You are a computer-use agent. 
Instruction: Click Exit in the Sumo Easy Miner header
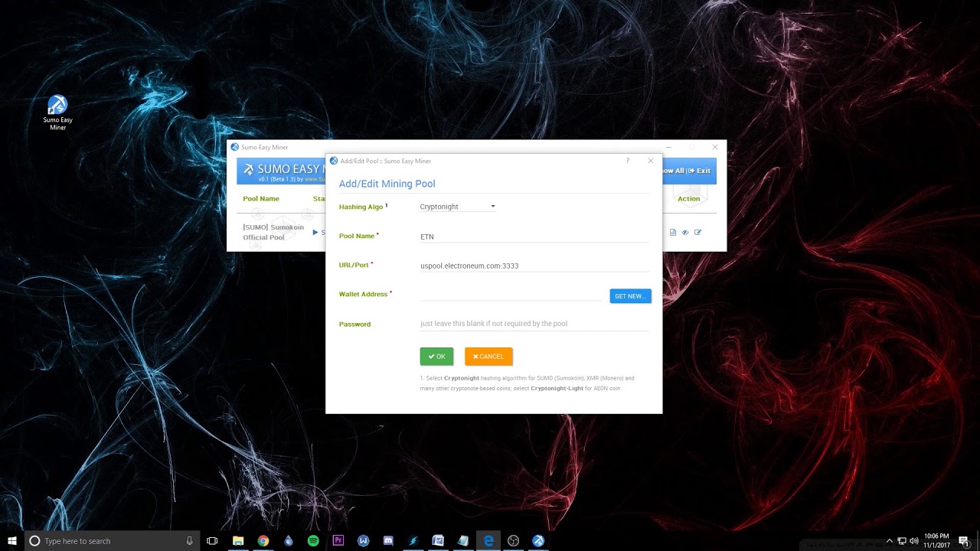(x=699, y=171)
